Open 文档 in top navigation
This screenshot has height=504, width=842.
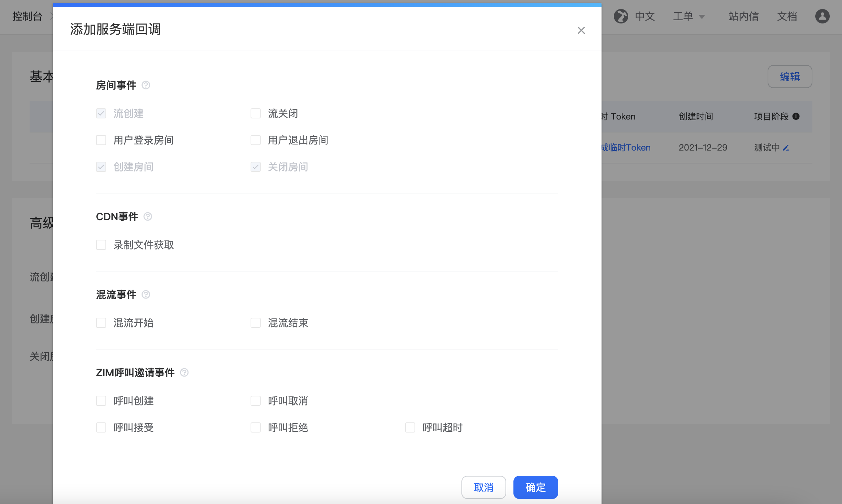click(787, 16)
